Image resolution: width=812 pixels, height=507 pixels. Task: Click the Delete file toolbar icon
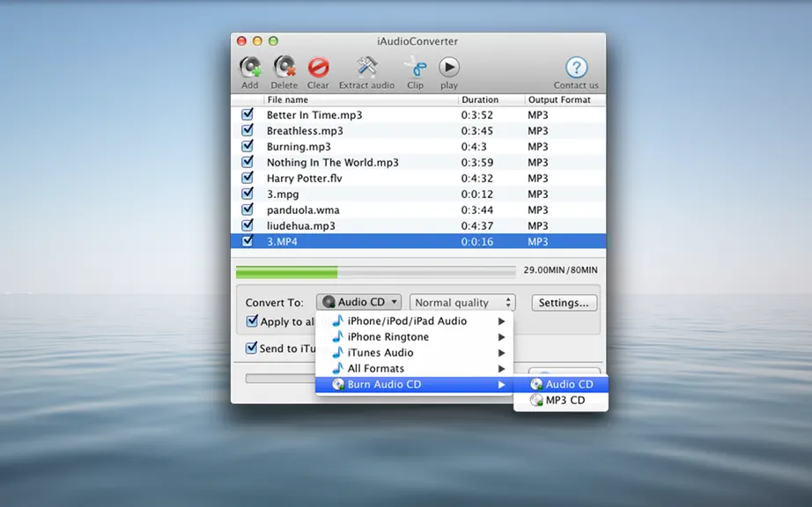[x=284, y=69]
